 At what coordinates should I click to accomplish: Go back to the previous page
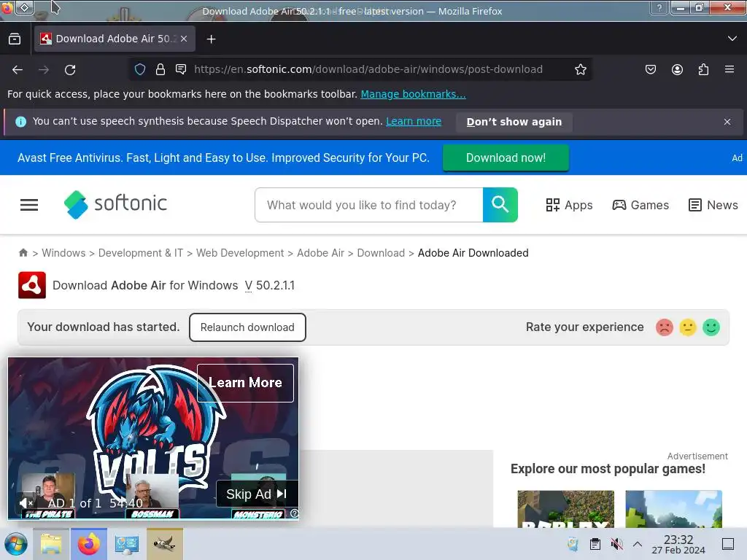point(18,70)
